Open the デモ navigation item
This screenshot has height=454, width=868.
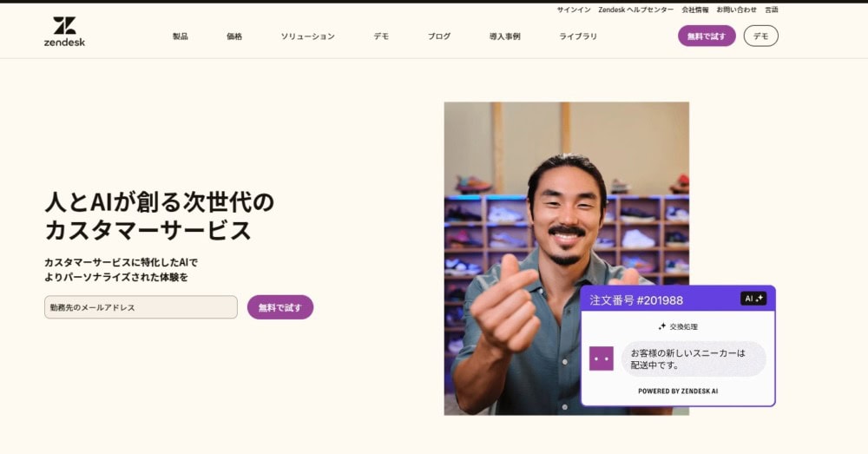pyautogui.click(x=381, y=36)
